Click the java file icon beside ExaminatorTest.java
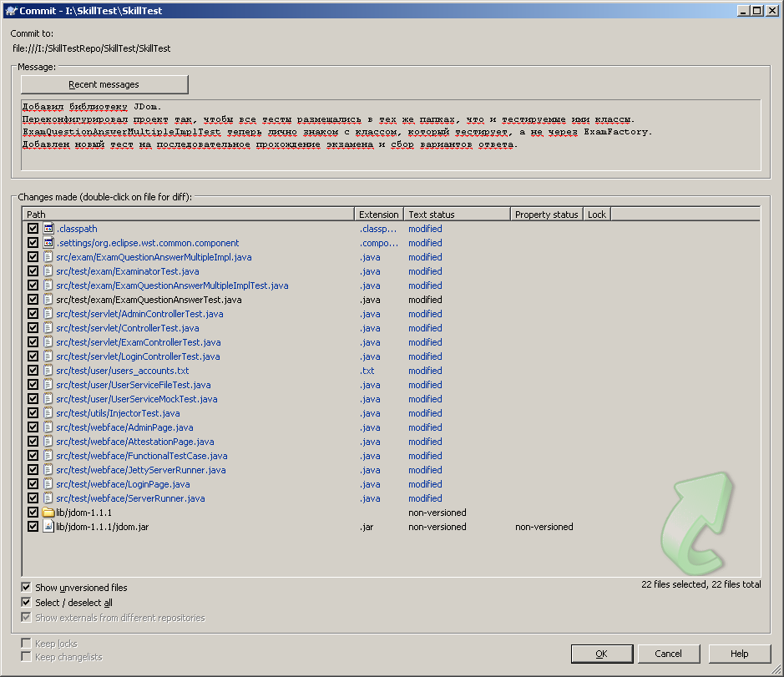Viewport: 784px width, 677px height. [x=46, y=270]
